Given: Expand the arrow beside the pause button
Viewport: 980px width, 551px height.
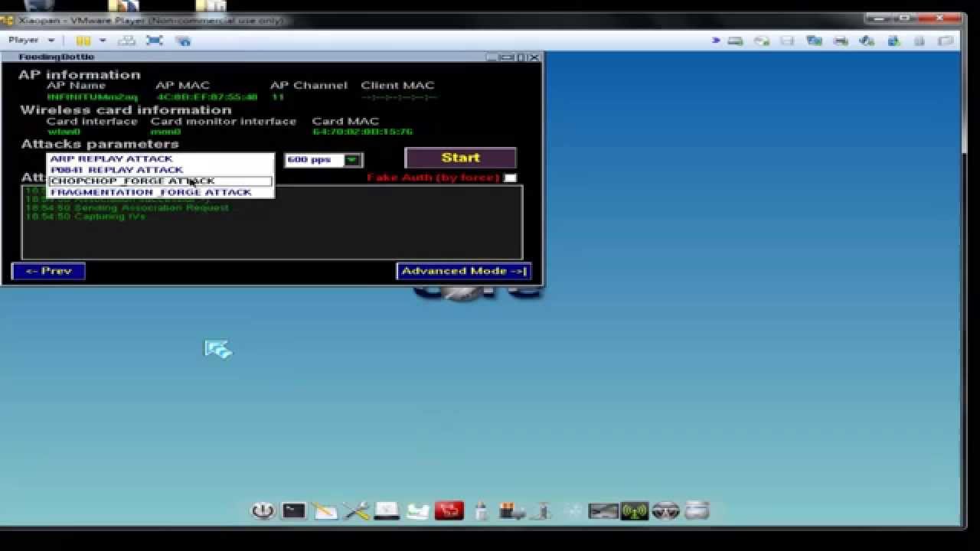Looking at the screenshot, I should click(102, 40).
